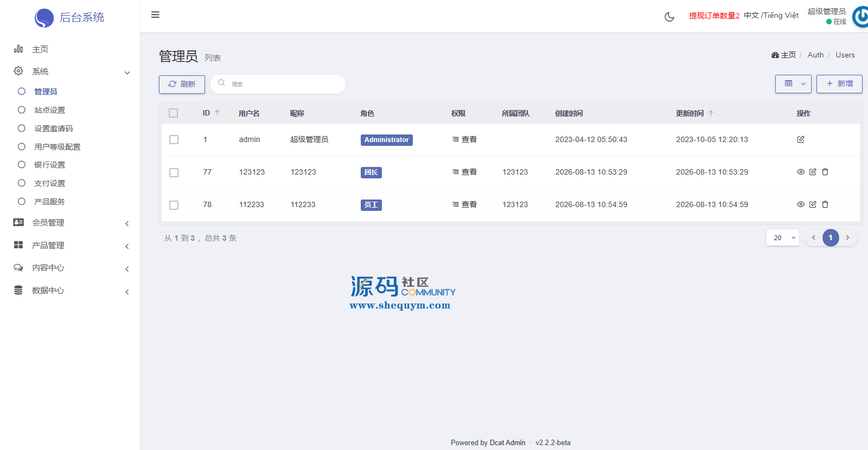This screenshot has width=868, height=450.
Task: Open 用户等级配置 in sidebar
Action: point(57,147)
